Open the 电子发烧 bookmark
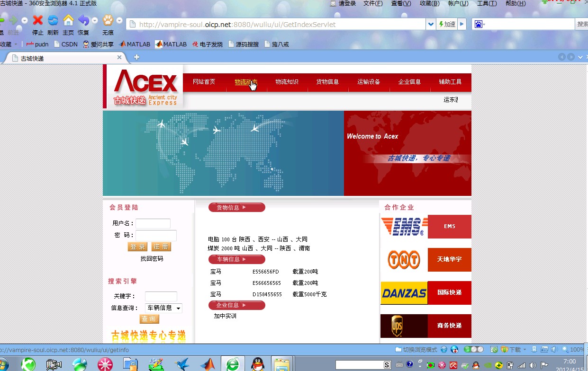This screenshot has height=371, width=588. click(208, 44)
